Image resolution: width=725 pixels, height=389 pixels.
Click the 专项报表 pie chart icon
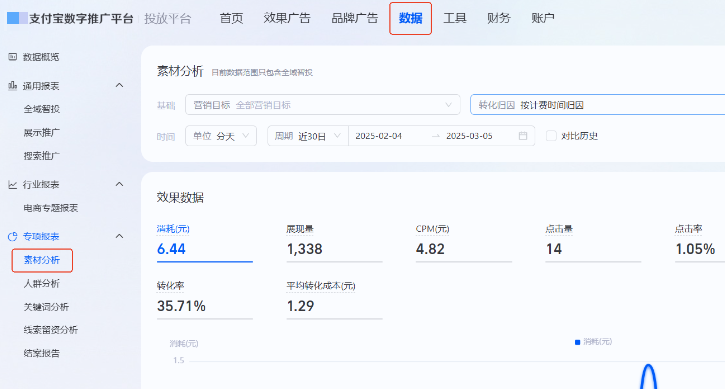12,236
